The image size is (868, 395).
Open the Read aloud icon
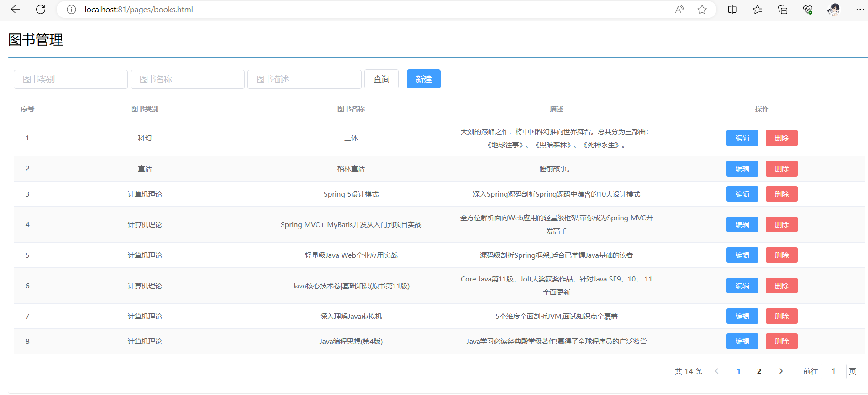(679, 10)
